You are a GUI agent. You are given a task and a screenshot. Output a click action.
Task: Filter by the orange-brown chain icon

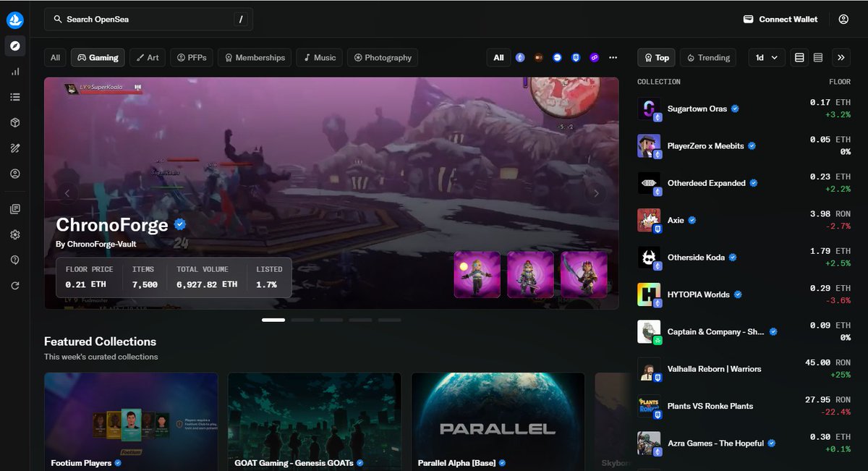point(539,58)
